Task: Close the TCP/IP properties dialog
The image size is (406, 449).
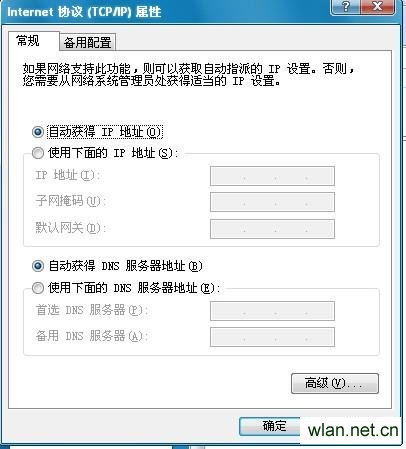Action: pos(377,6)
